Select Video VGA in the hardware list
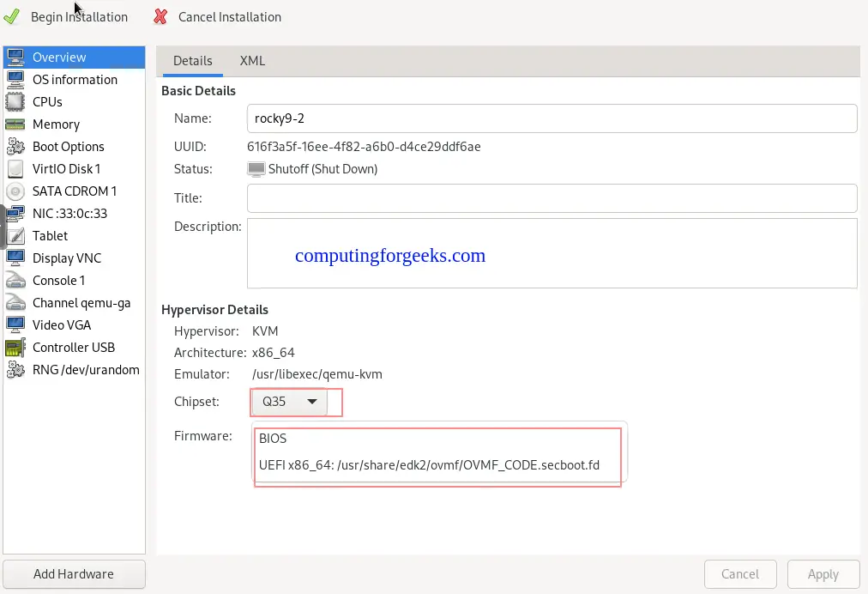This screenshot has height=594, width=868. (74, 324)
